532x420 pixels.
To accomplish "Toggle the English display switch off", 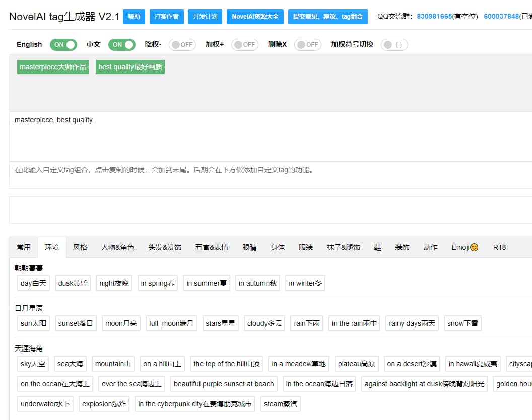I will pyautogui.click(x=63, y=45).
